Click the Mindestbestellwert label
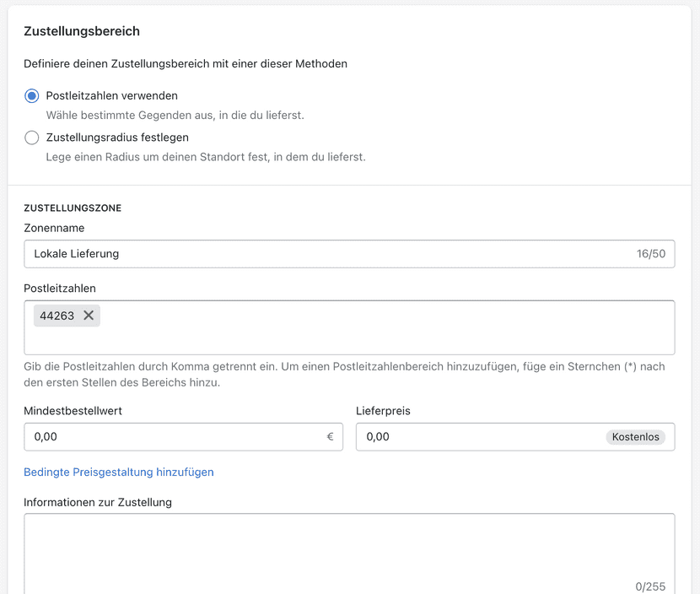Viewport: 700px width, 594px height. [73, 411]
